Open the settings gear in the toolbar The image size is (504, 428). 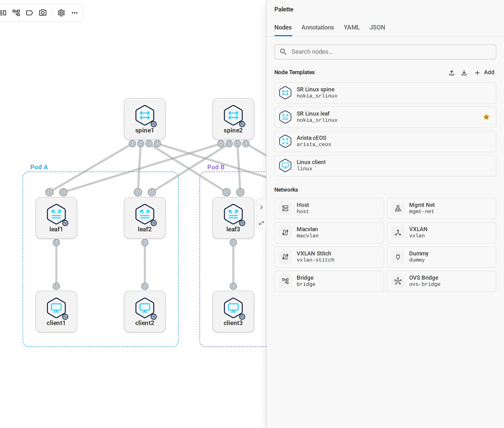pos(61,13)
